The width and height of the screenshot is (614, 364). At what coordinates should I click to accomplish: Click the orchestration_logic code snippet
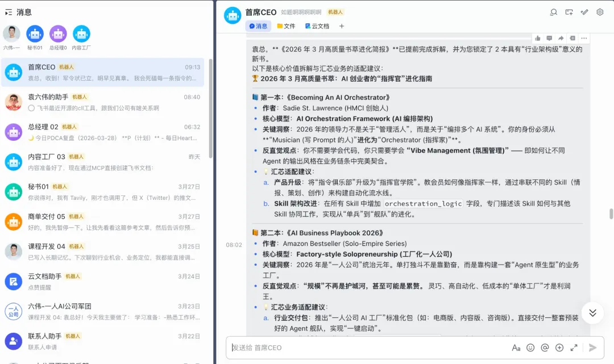(x=423, y=204)
